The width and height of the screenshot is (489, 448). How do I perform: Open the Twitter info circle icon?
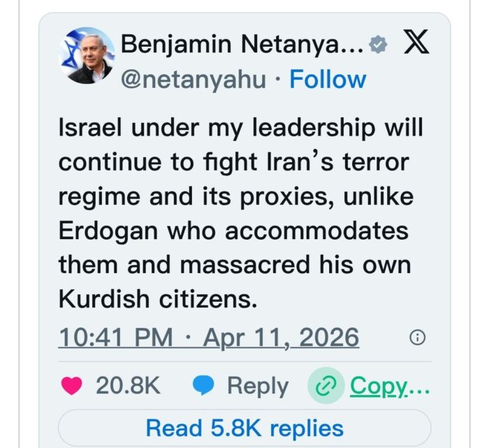click(417, 339)
